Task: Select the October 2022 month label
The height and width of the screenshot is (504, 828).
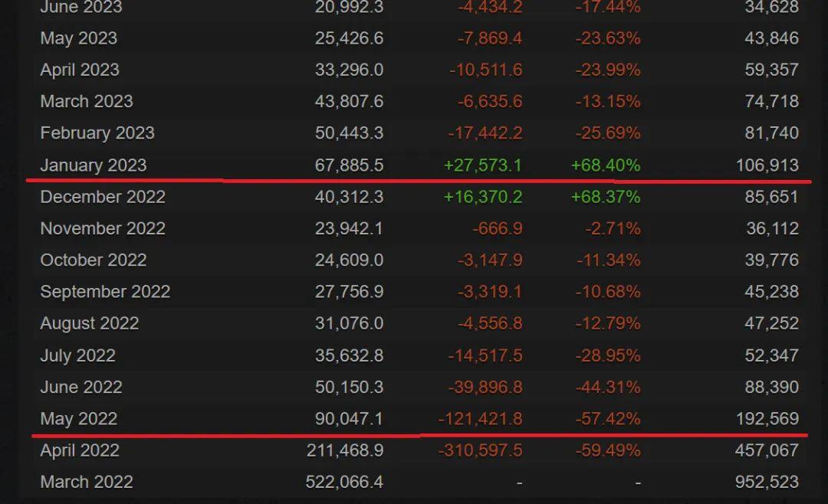Action: click(x=94, y=260)
